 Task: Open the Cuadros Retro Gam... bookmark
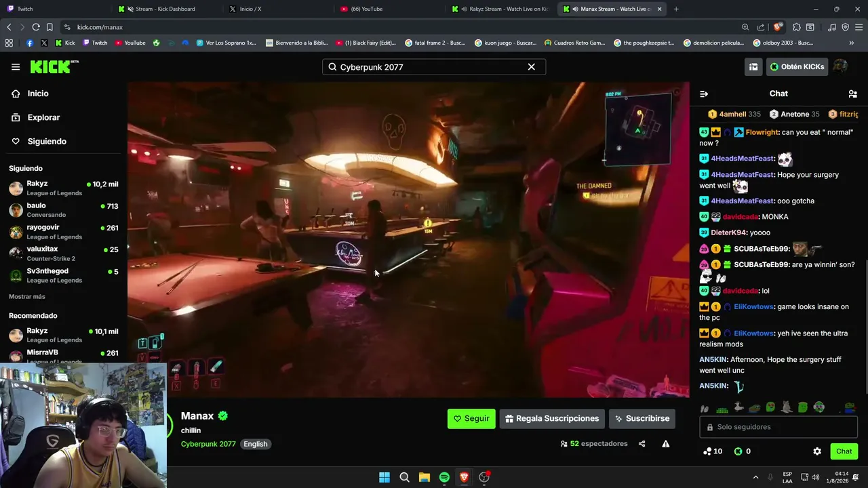[x=574, y=43]
